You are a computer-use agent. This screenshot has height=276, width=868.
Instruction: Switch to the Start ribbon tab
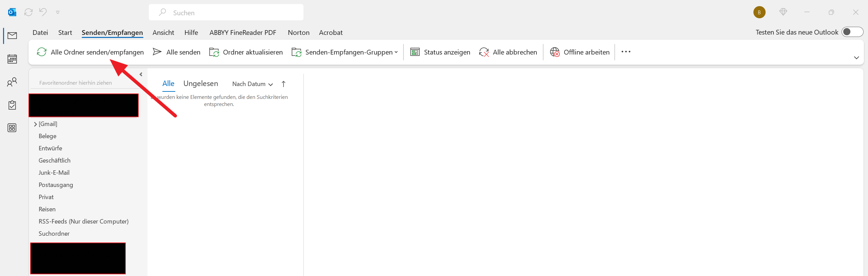(x=65, y=33)
